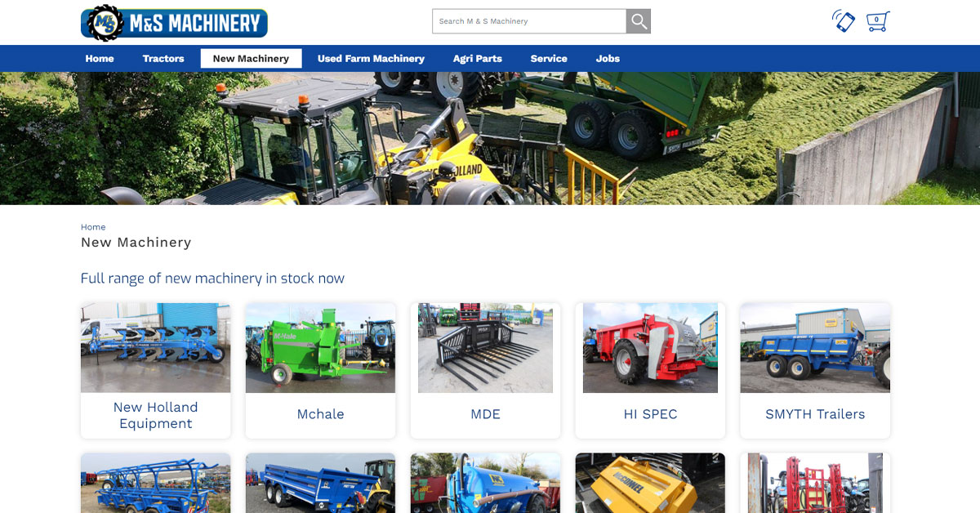Open the MDE machinery category

tap(485, 414)
